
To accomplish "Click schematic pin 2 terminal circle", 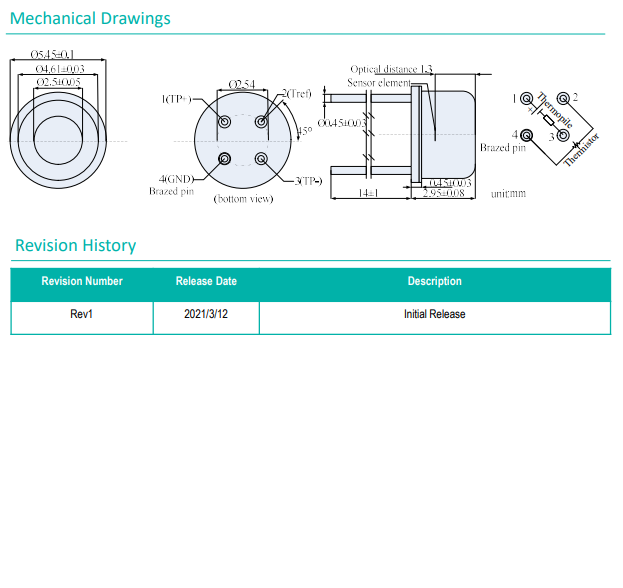I will tap(563, 98).
